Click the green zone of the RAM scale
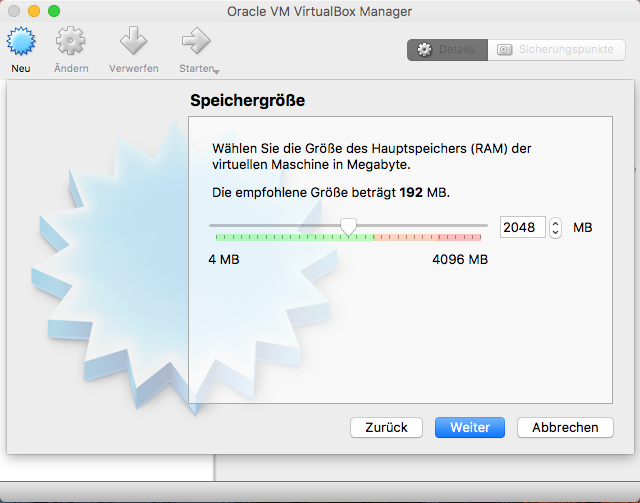Screen dimensions: 640x503 pos(295,237)
